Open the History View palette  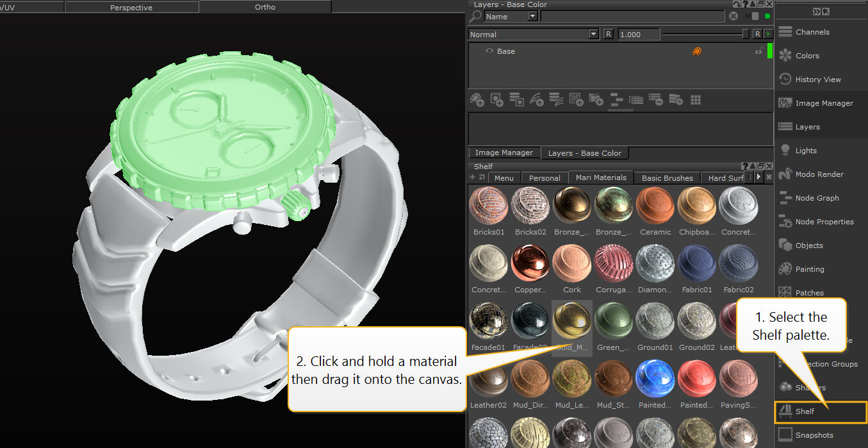[817, 79]
